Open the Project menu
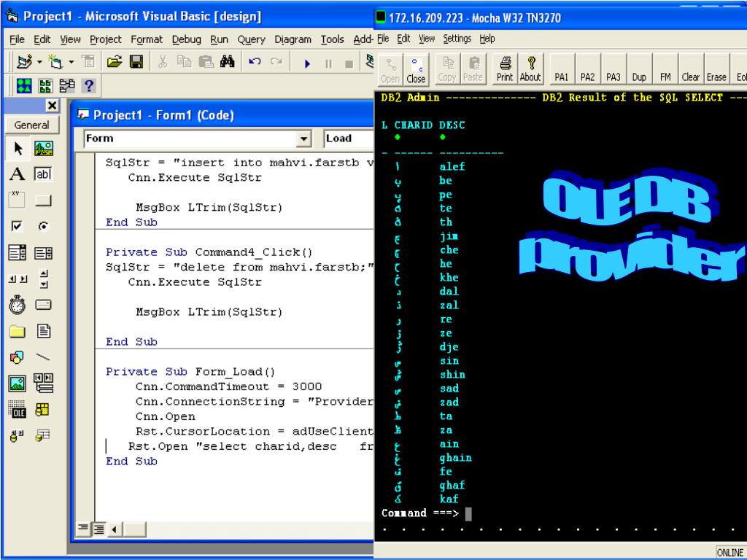747x560 pixels. click(106, 39)
